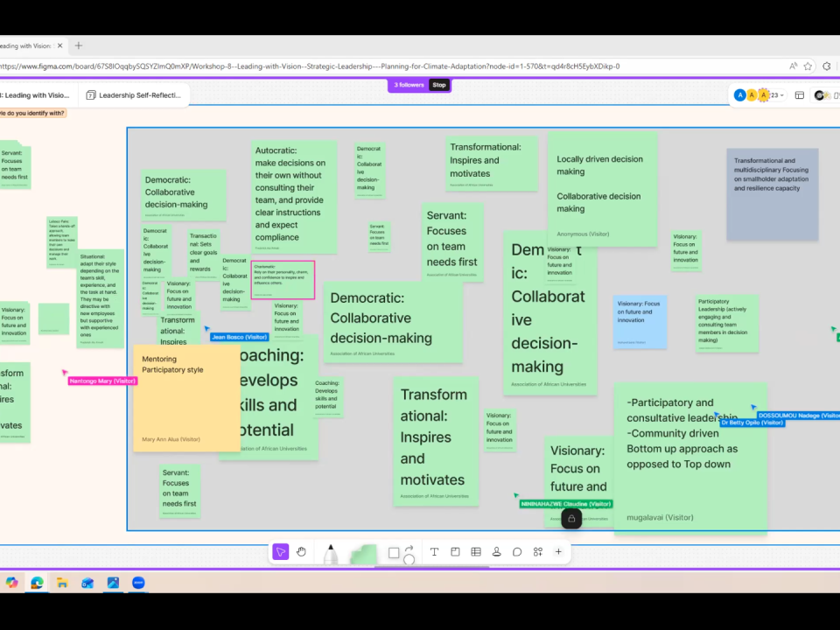Select the Comment tool
The height and width of the screenshot is (630, 840).
point(517,552)
